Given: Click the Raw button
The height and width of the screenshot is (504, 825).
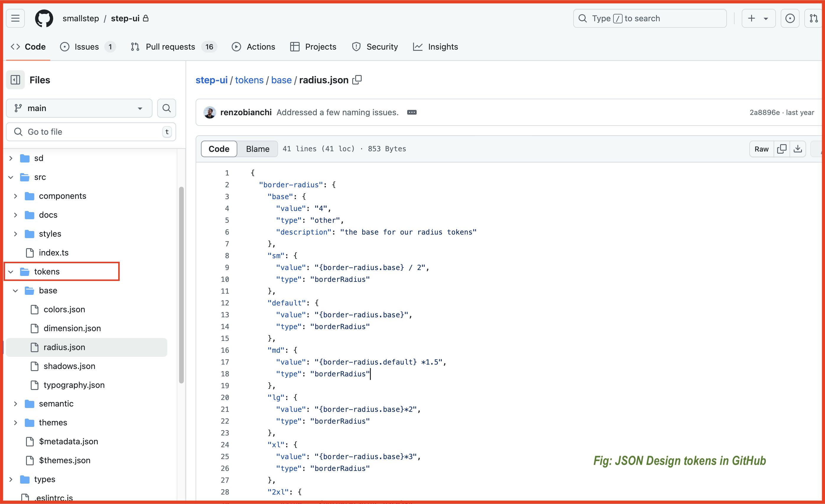Looking at the screenshot, I should tap(761, 149).
